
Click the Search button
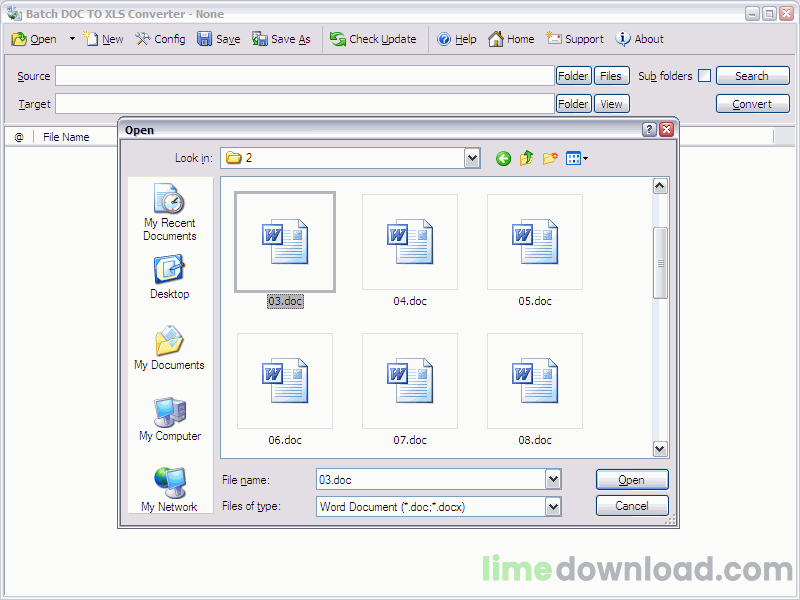[x=753, y=76]
